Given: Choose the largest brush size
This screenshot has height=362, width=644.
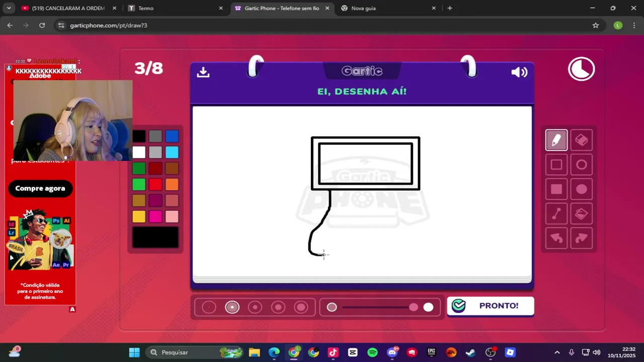Looking at the screenshot, I should (x=301, y=307).
